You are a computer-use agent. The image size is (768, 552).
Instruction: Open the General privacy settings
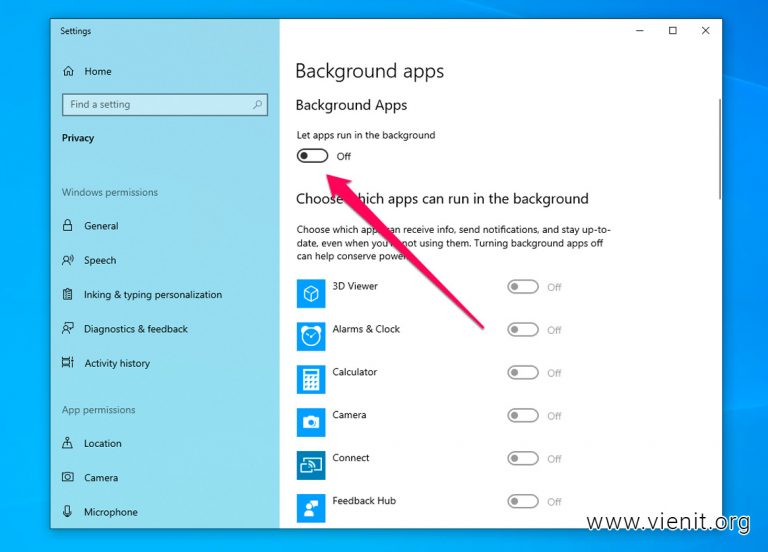(x=101, y=226)
